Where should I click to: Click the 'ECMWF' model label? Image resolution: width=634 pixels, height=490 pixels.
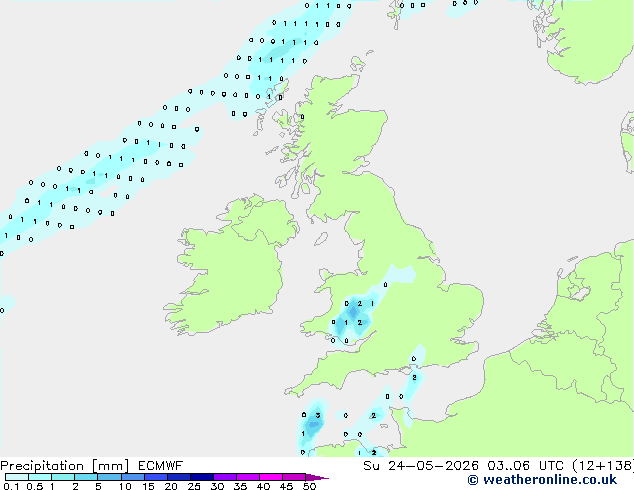tap(161, 466)
